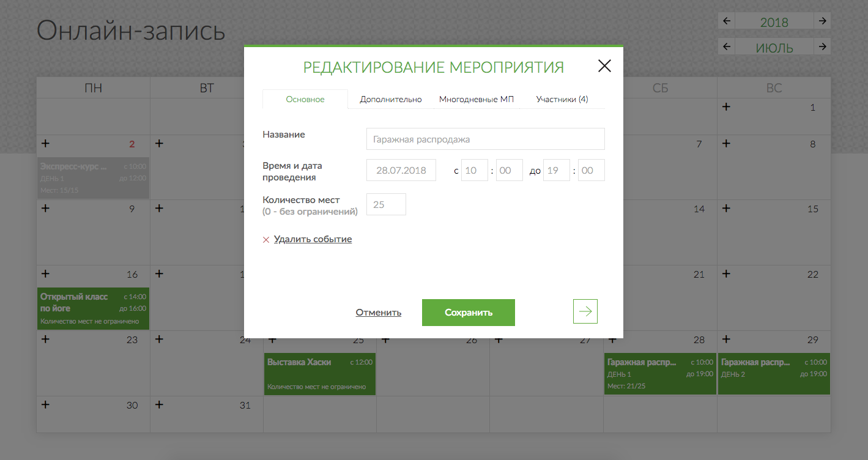Open the Участники (4) tab

(562, 99)
